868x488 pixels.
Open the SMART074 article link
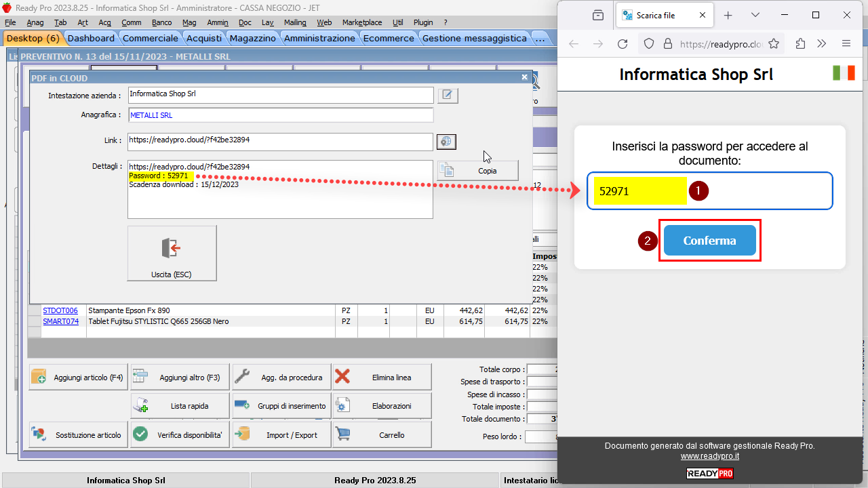(x=60, y=321)
